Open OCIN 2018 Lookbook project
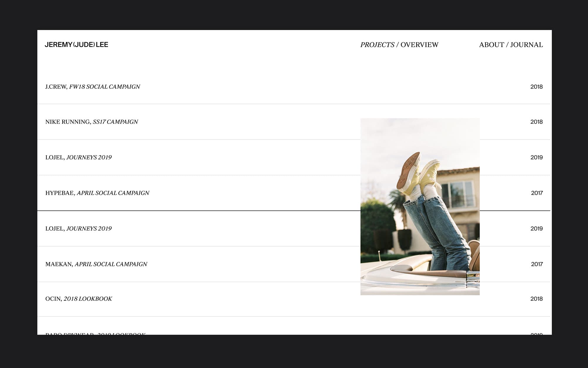 [x=78, y=299]
